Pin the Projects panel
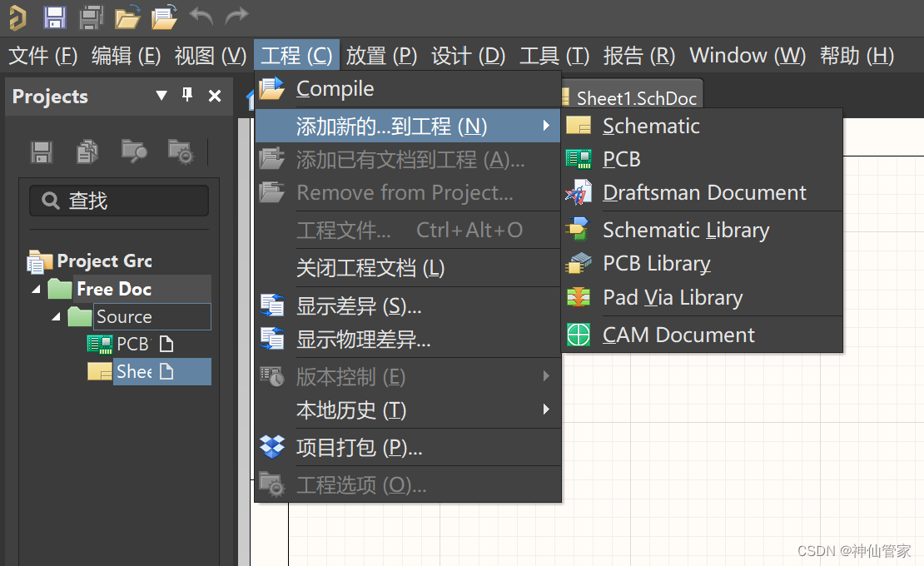This screenshot has height=566, width=924. tap(188, 96)
